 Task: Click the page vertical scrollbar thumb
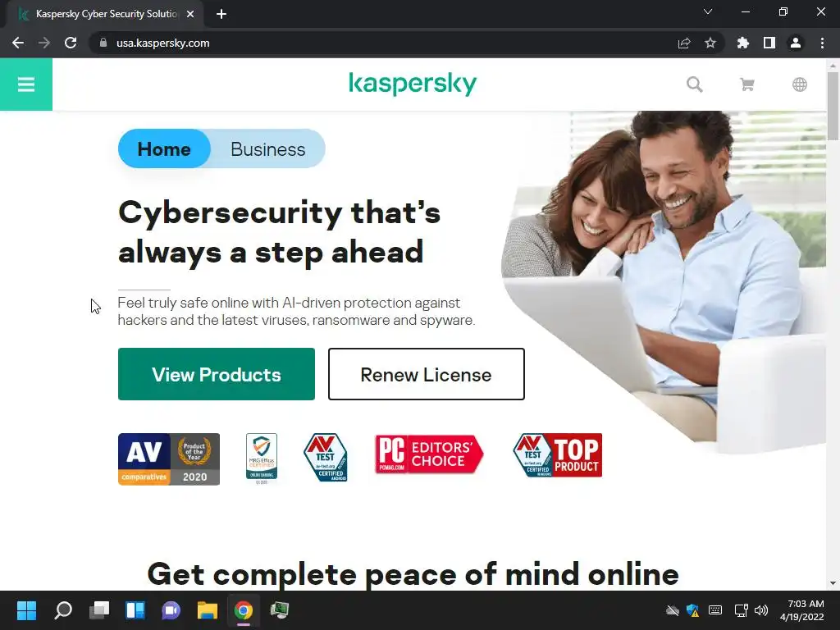pyautogui.click(x=833, y=106)
